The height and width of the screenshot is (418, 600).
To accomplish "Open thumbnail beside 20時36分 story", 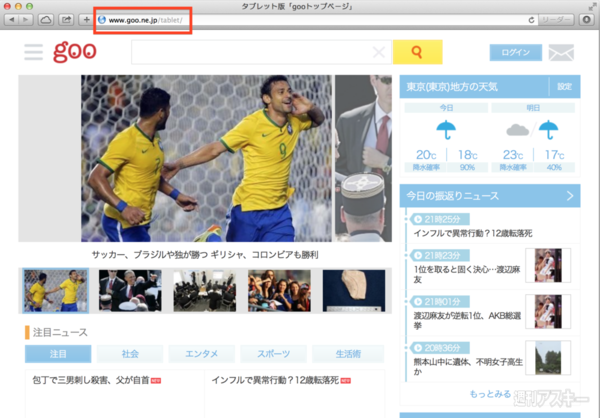I will click(548, 358).
